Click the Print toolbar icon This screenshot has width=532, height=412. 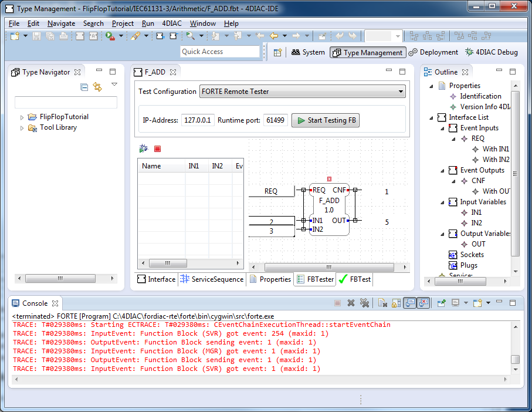click(x=63, y=36)
